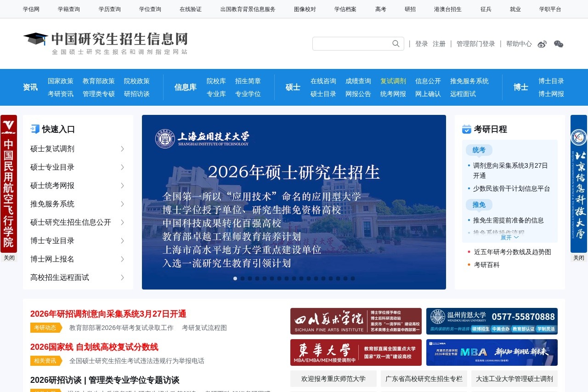Open 全国硕士研究生招生考试违法违规行为举报电话
This screenshot has height=392, width=588.
click(x=137, y=361)
